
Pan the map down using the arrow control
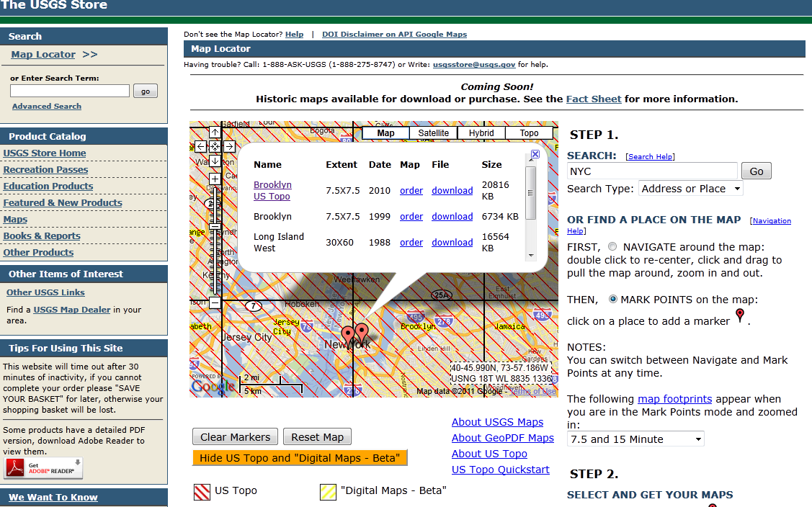[x=214, y=160]
